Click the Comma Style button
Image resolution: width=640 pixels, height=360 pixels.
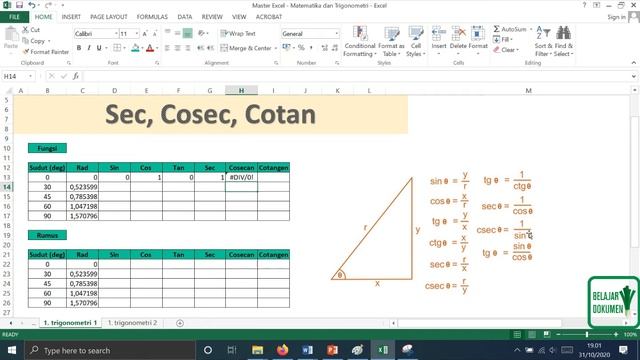coord(311,48)
